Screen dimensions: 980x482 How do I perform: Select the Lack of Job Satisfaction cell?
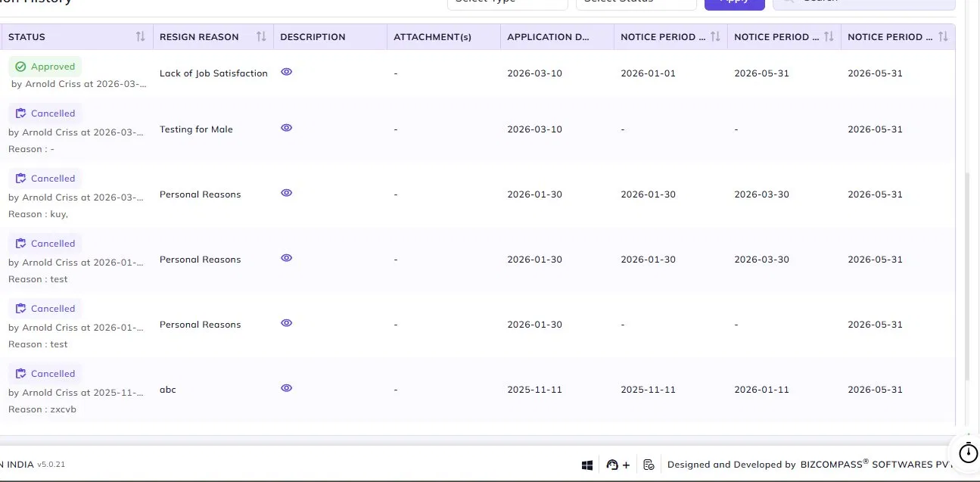tap(213, 73)
